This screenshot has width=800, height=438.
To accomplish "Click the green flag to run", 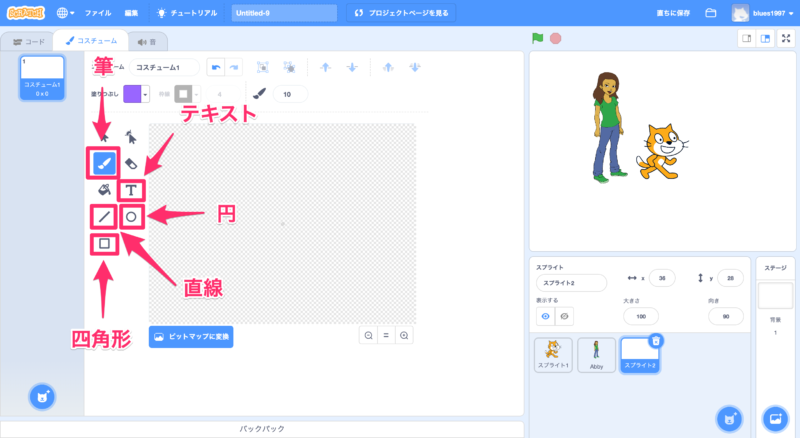I will point(538,39).
